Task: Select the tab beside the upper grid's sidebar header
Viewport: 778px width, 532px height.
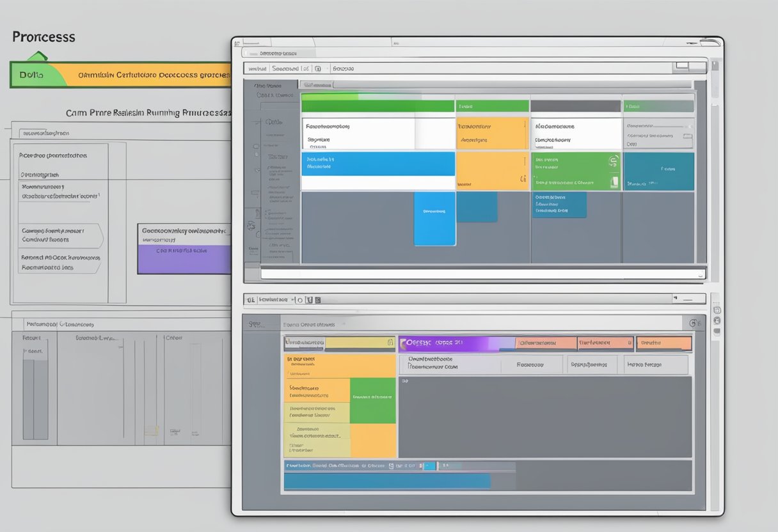Action: (x=317, y=84)
